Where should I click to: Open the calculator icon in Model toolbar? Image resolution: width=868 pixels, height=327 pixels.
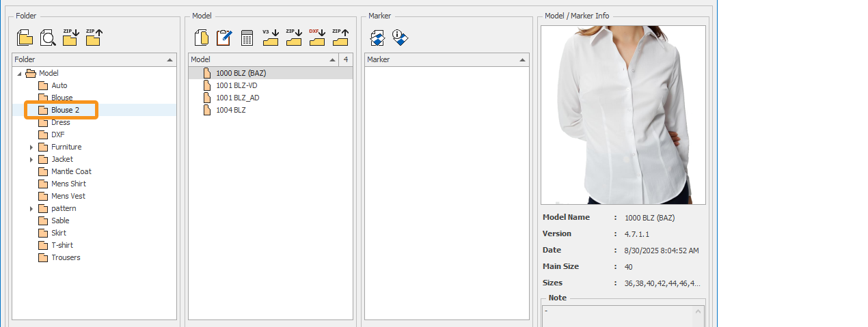pyautogui.click(x=247, y=38)
